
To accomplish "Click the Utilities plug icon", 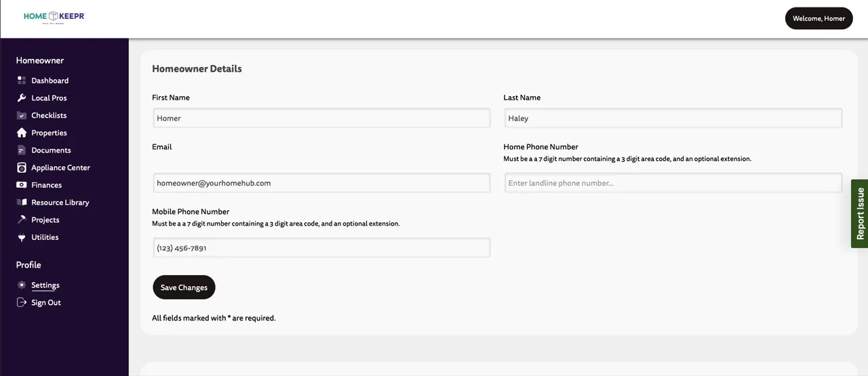I will click(x=22, y=237).
